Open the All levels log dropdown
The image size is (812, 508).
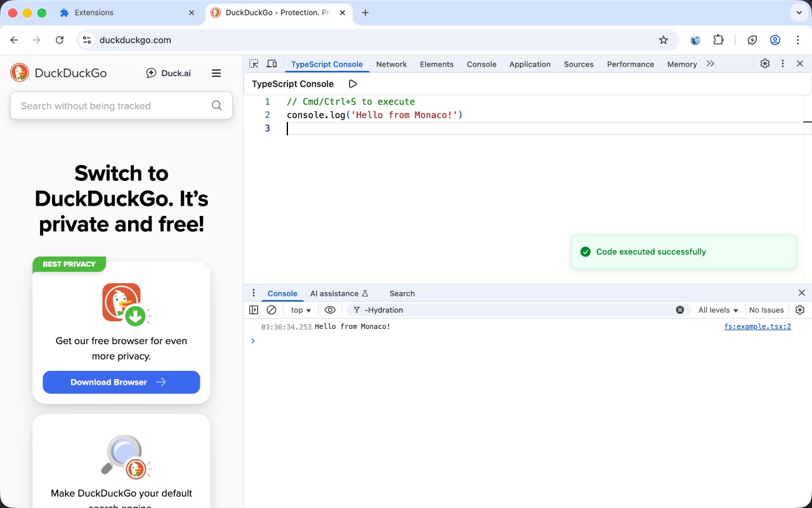coord(719,310)
